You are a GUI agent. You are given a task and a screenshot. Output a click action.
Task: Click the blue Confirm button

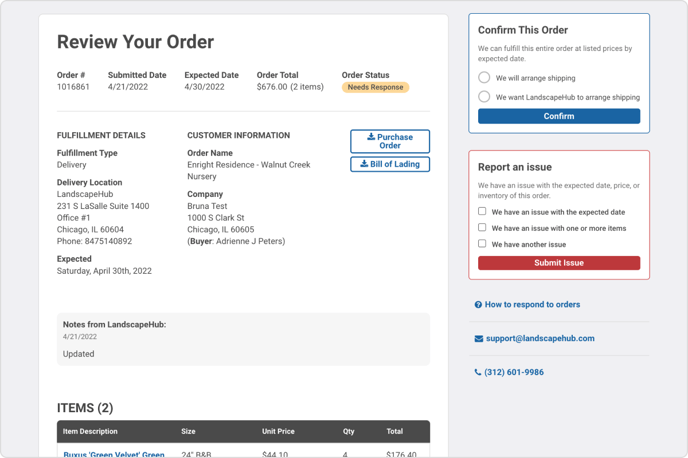[x=559, y=116]
